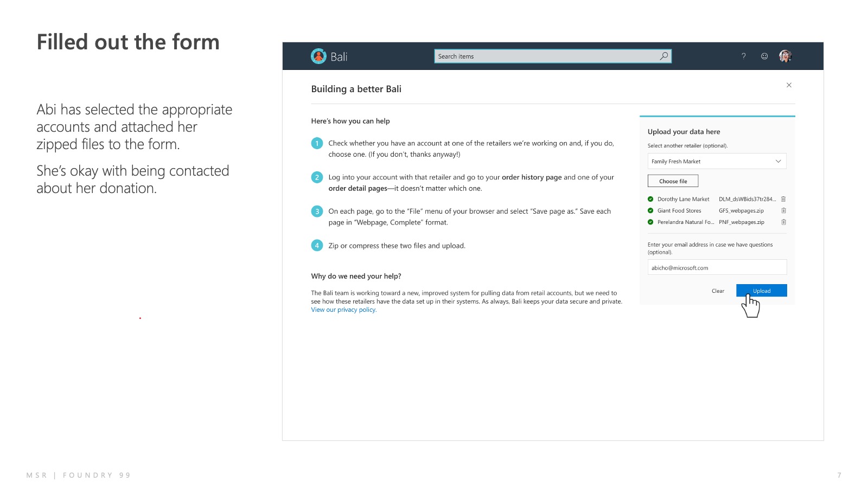
Task: Delete the Perelandra Natural Food file
Action: tap(783, 222)
